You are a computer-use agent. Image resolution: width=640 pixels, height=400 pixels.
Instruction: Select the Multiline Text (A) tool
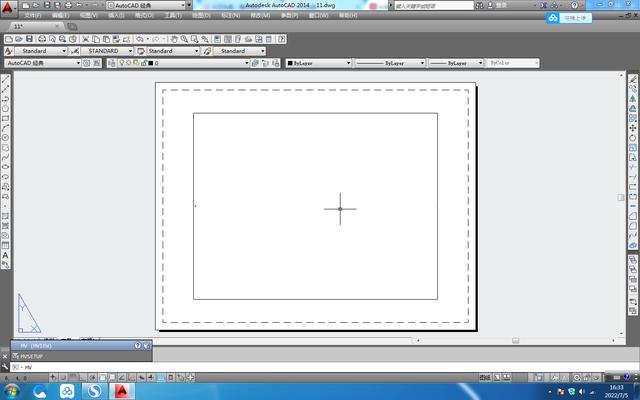pyautogui.click(x=5, y=255)
